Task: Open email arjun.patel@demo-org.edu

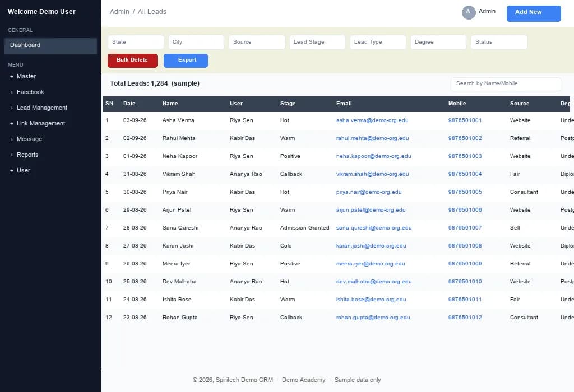Action: (x=371, y=210)
